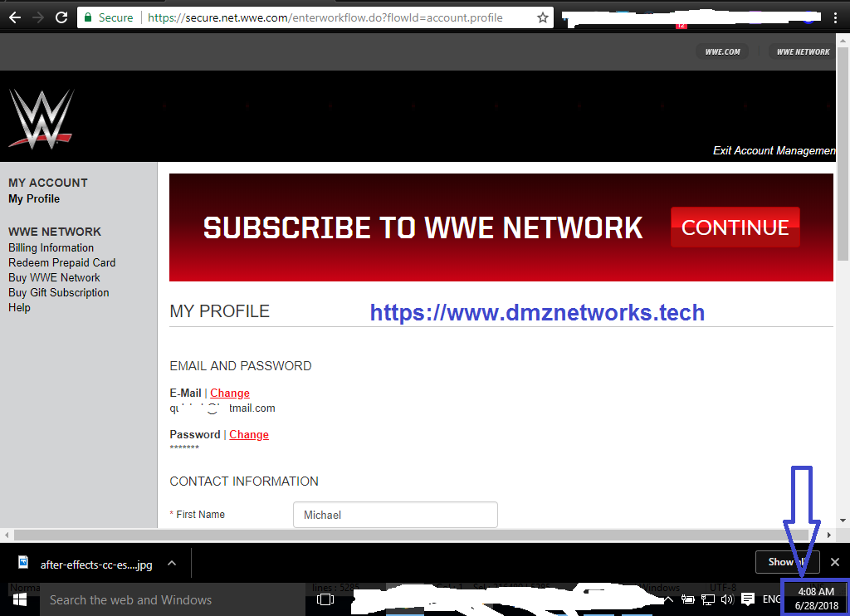Click the red CONTINUE button

tap(735, 227)
